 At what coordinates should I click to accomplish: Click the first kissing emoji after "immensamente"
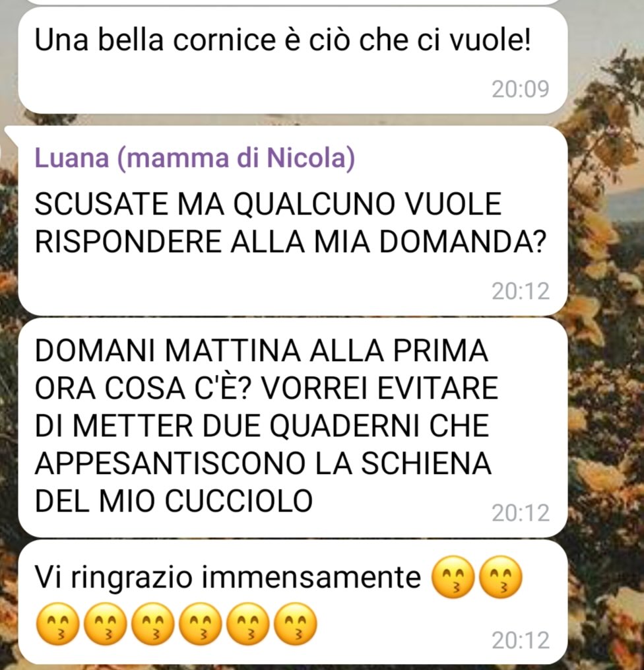tap(453, 577)
